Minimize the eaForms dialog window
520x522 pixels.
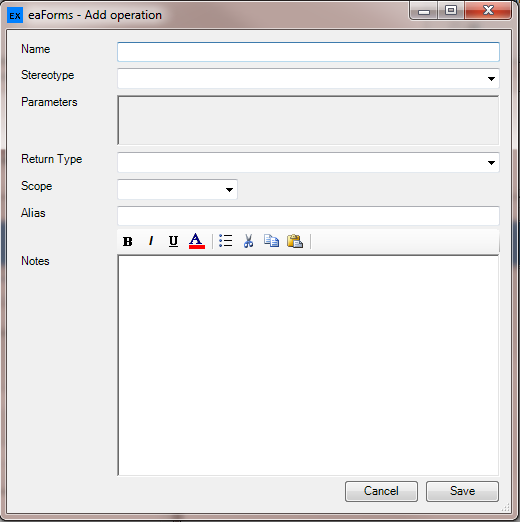(424, 11)
